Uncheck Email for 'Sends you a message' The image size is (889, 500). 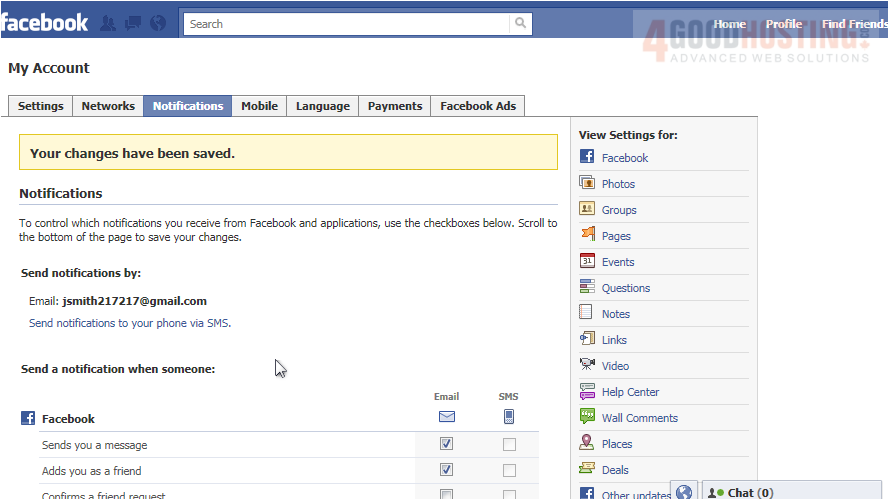[446, 444]
